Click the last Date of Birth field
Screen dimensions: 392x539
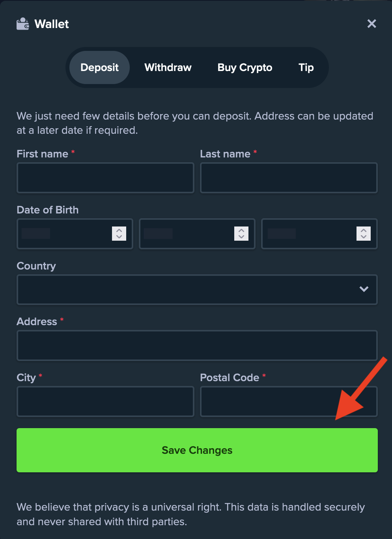(319, 234)
